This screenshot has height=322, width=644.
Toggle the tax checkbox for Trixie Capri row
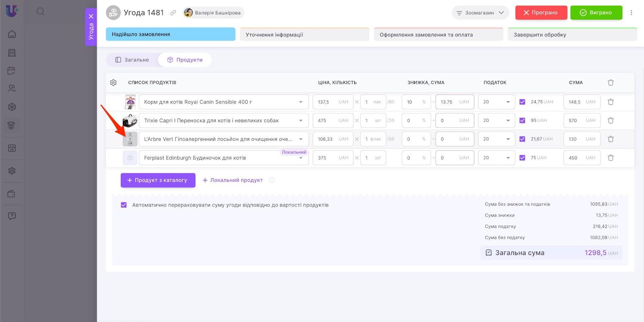(522, 121)
